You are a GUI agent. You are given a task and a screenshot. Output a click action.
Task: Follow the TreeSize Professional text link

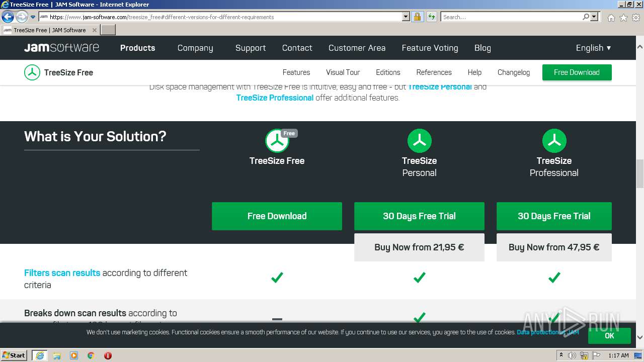pos(275,98)
